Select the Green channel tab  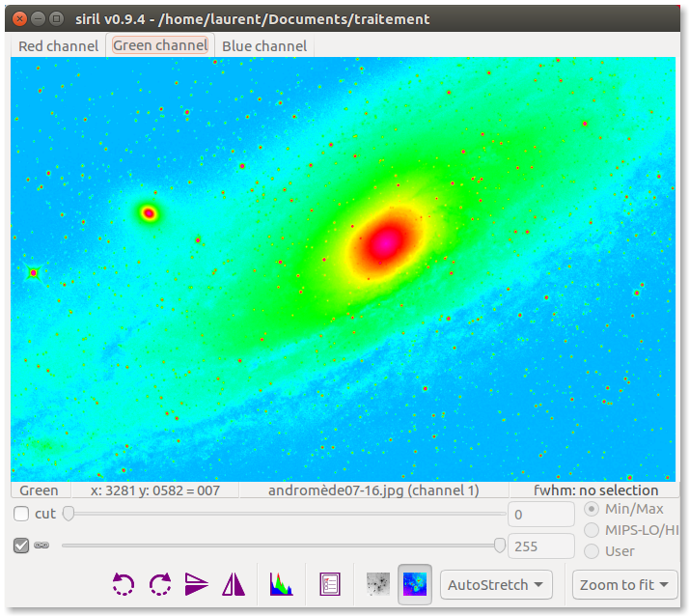coord(160,46)
